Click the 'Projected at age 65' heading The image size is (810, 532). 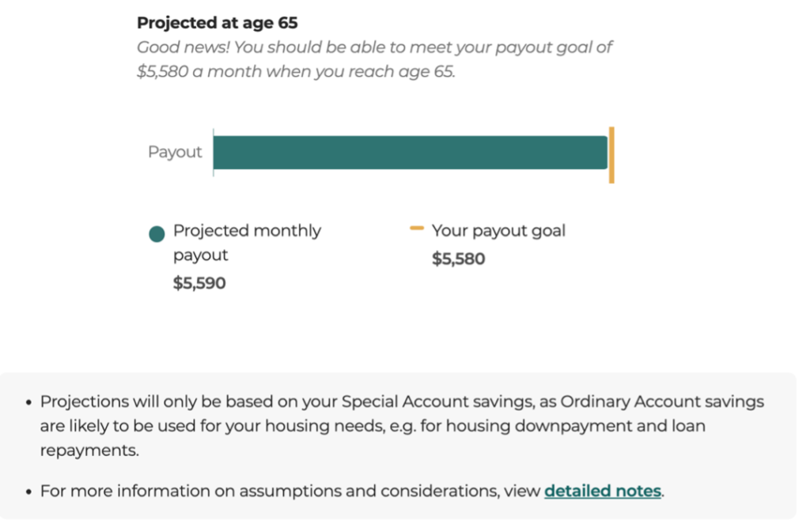pyautogui.click(x=217, y=23)
